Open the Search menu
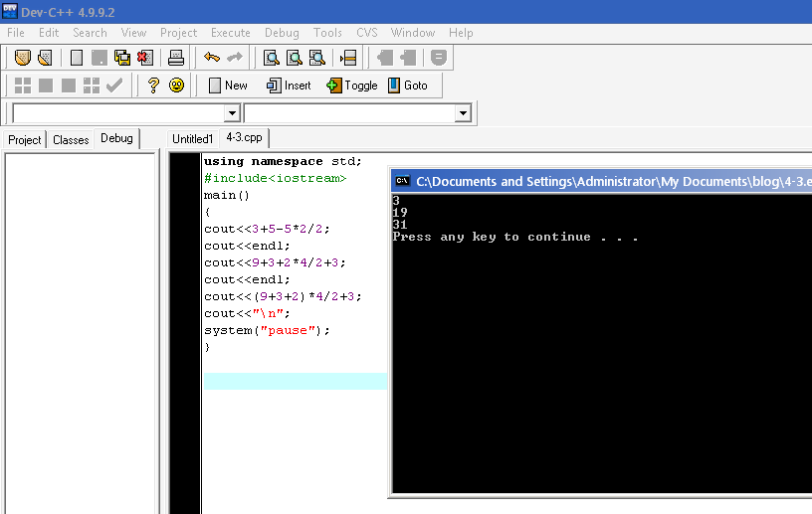This screenshot has width=812, height=514. pos(90,33)
